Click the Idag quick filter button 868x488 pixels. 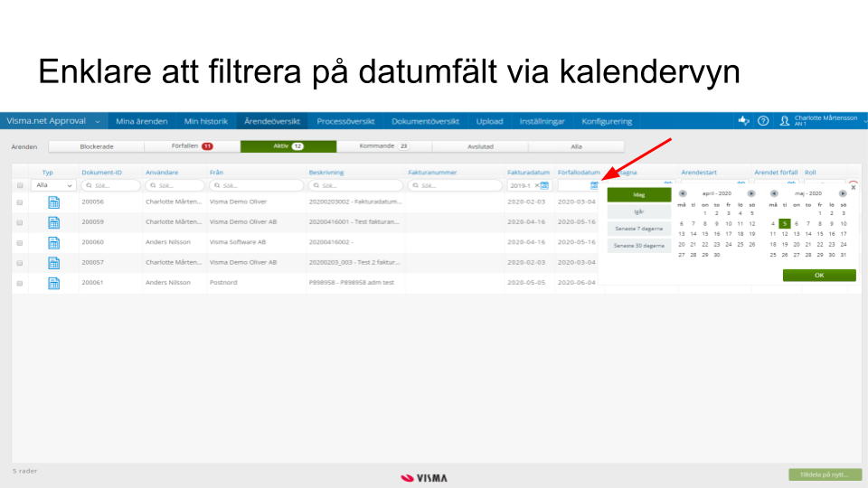[x=639, y=195]
